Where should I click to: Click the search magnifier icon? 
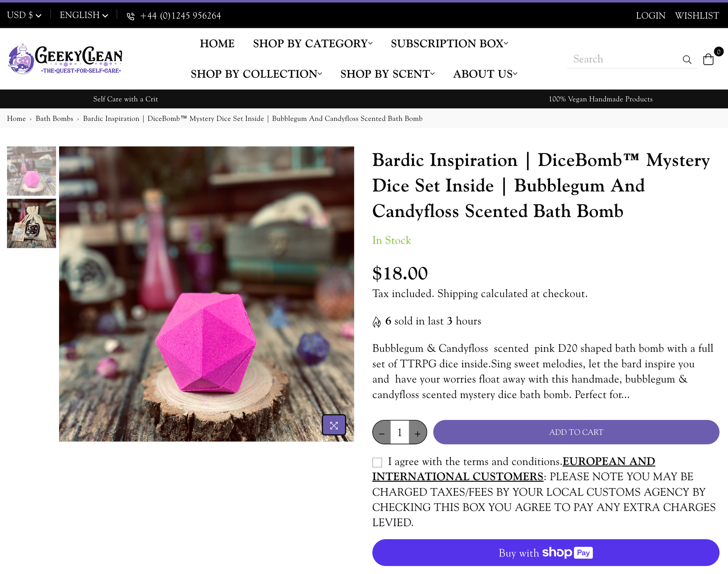pyautogui.click(x=686, y=59)
